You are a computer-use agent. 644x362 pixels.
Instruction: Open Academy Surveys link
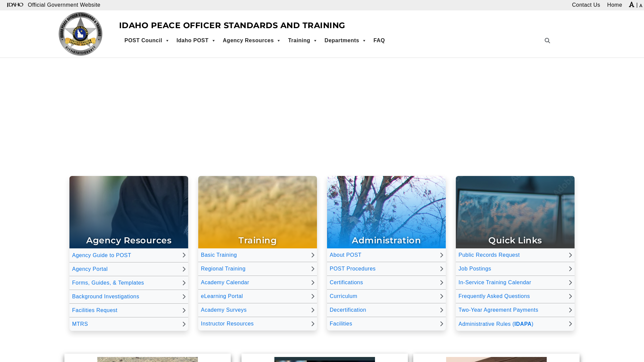tap(224, 310)
